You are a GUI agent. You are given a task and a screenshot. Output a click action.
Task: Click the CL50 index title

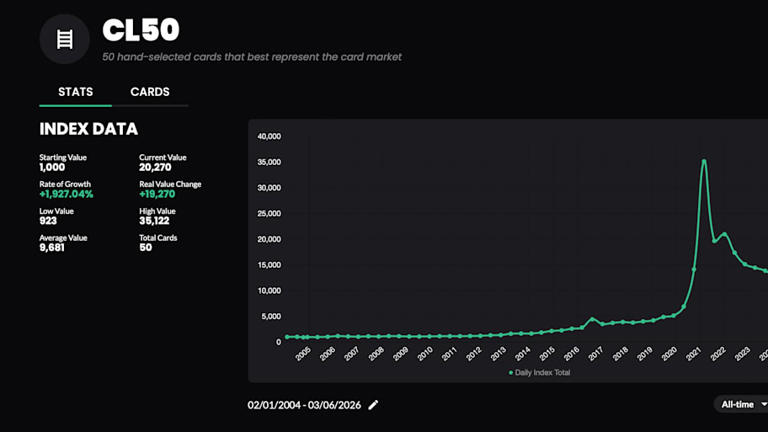click(x=140, y=31)
